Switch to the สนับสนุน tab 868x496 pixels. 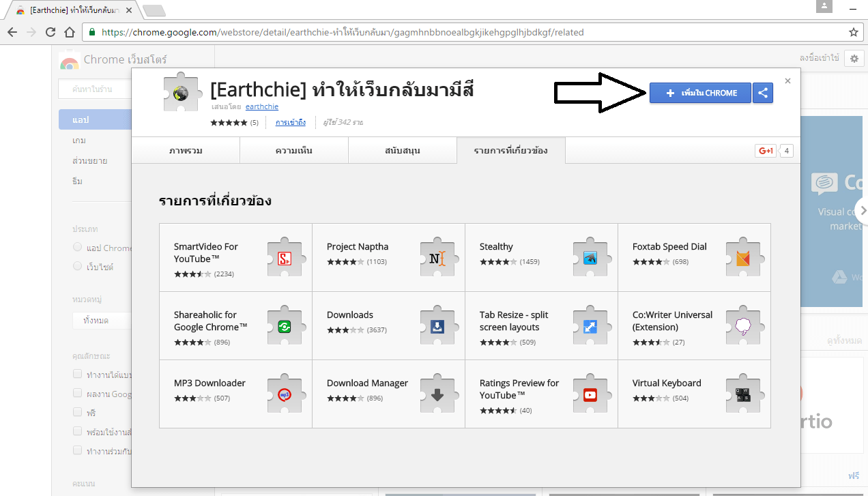coord(403,150)
